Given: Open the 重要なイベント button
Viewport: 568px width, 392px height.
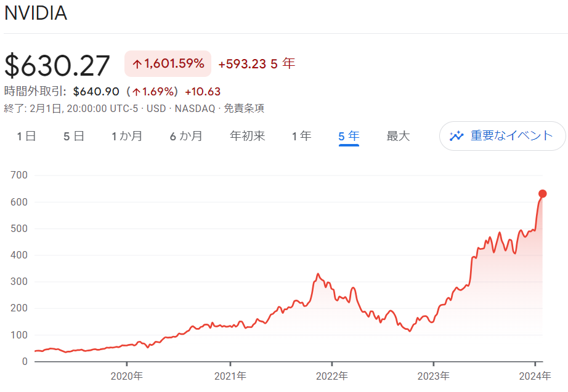Looking at the screenshot, I should pos(503,136).
